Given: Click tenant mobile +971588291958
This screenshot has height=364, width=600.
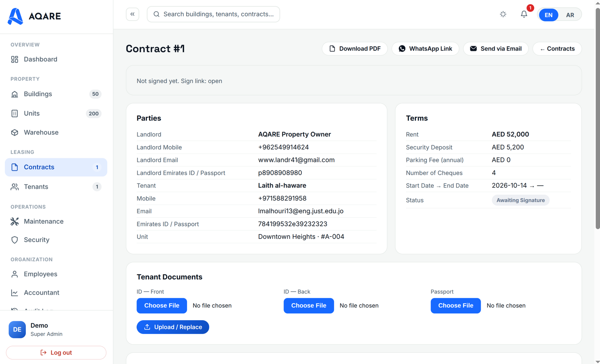Looking at the screenshot, I should tap(282, 198).
